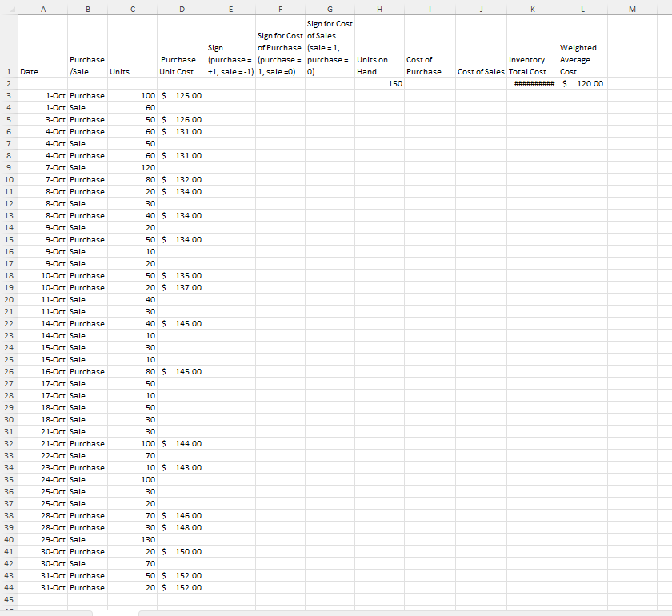Select row 3 header
This screenshot has width=672, height=616.
(8, 95)
